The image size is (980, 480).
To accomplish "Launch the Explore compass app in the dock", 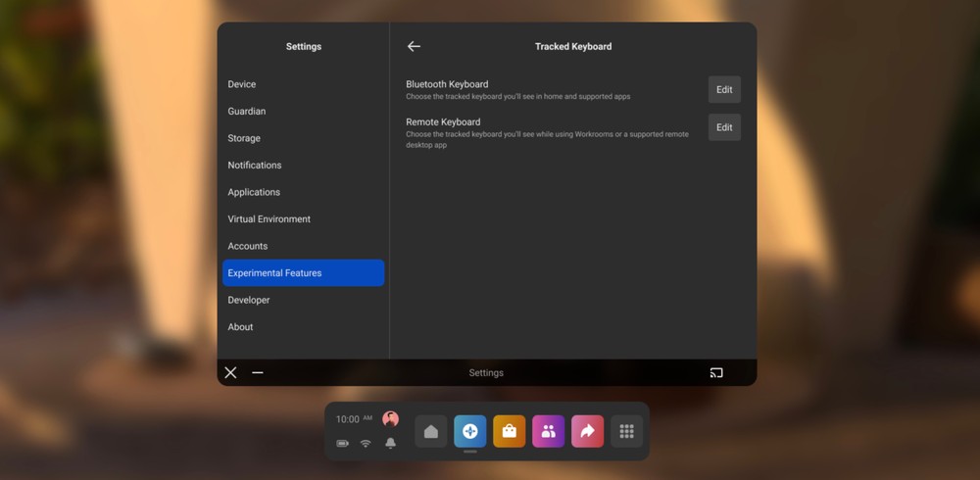I will tap(470, 431).
